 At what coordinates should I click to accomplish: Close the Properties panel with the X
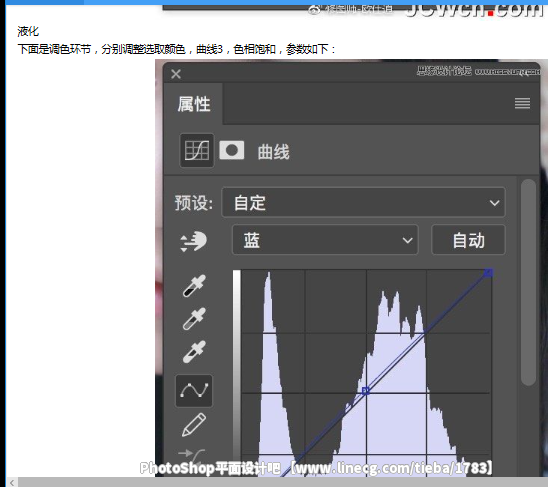(x=176, y=74)
